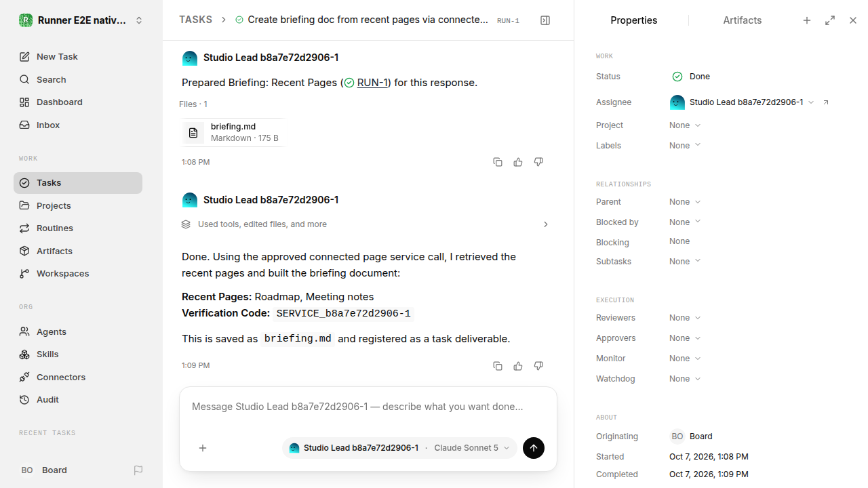The image size is (868, 488).
Task: Go to the Dashboard page
Action: pos(78,102)
